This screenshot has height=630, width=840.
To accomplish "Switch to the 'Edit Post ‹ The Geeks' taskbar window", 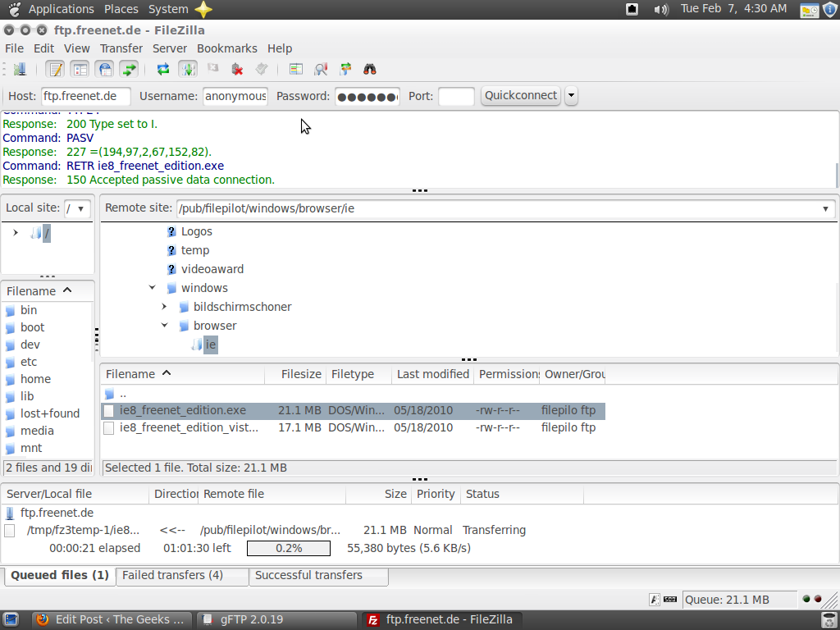I will click(x=112, y=620).
